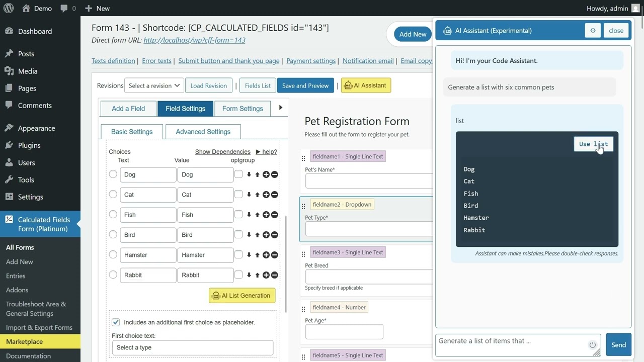Image resolution: width=644 pixels, height=362 pixels.
Task: Open the WordPress logo menu
Action: pos(10,8)
